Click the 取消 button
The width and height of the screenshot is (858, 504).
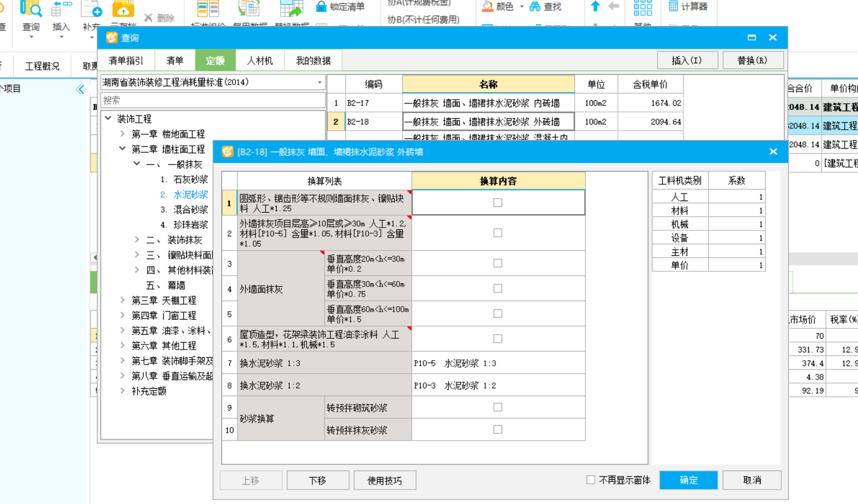point(752,480)
